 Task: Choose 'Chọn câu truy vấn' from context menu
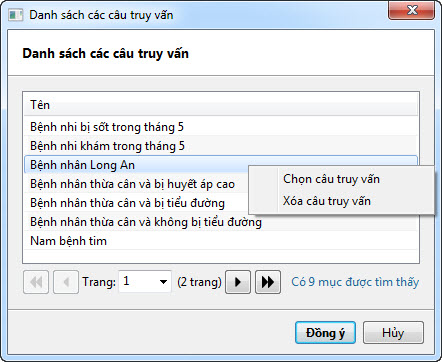tap(331, 179)
